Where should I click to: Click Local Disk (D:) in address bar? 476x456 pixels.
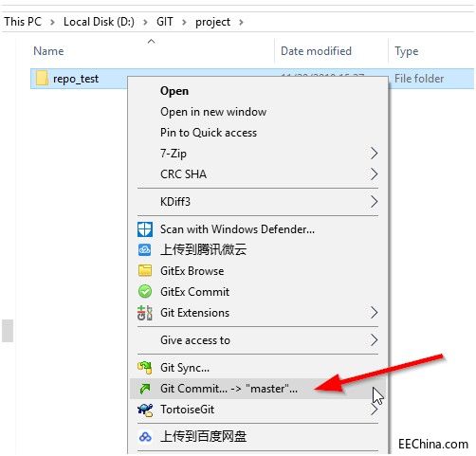99,22
